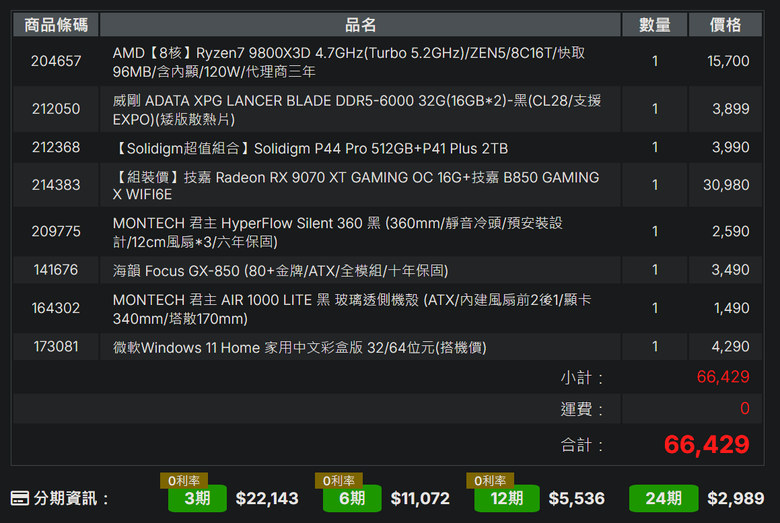Click the $2,989 installment amount
The height and width of the screenshot is (523, 780).
coord(736,498)
